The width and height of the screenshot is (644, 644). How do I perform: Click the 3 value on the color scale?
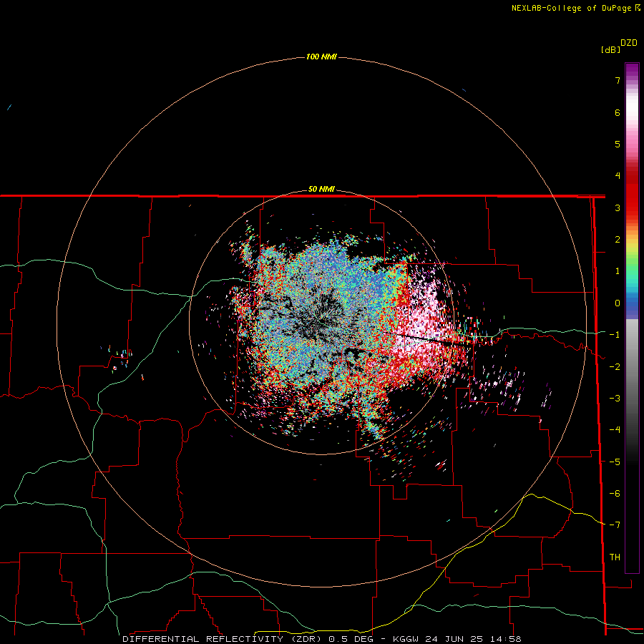pyautogui.click(x=618, y=208)
